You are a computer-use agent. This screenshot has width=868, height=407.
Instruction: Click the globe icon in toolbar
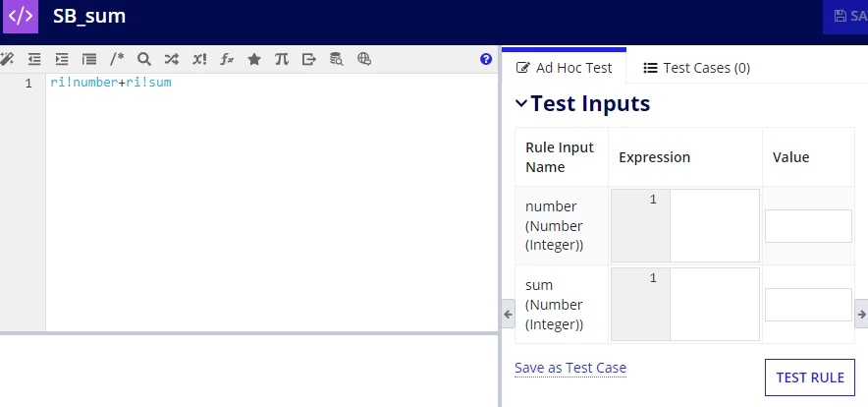(x=363, y=59)
